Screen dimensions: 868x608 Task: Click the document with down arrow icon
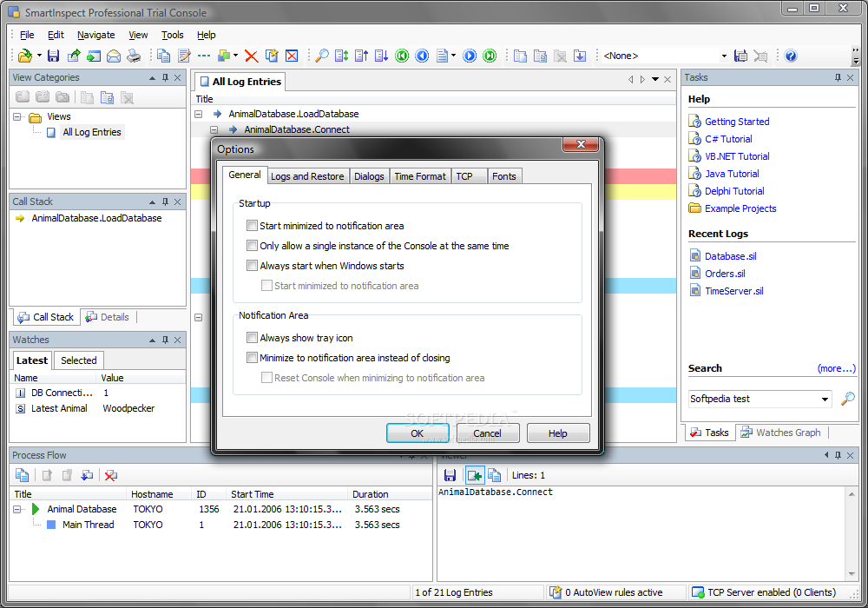pyautogui.click(x=580, y=56)
